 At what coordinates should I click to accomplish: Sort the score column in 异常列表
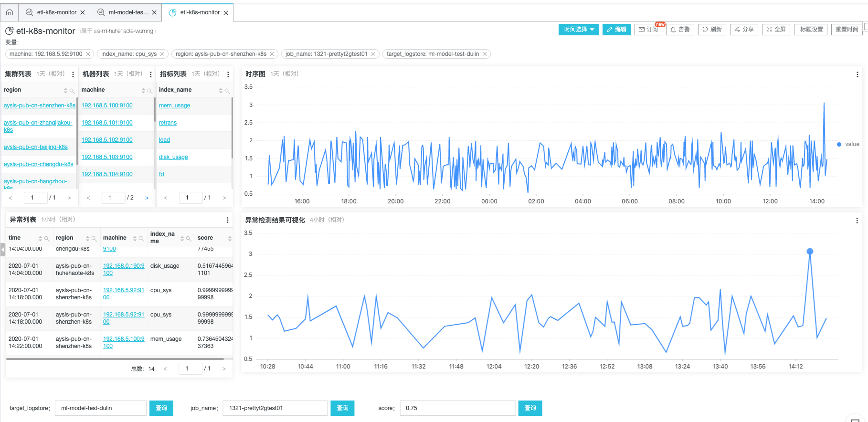tap(230, 239)
